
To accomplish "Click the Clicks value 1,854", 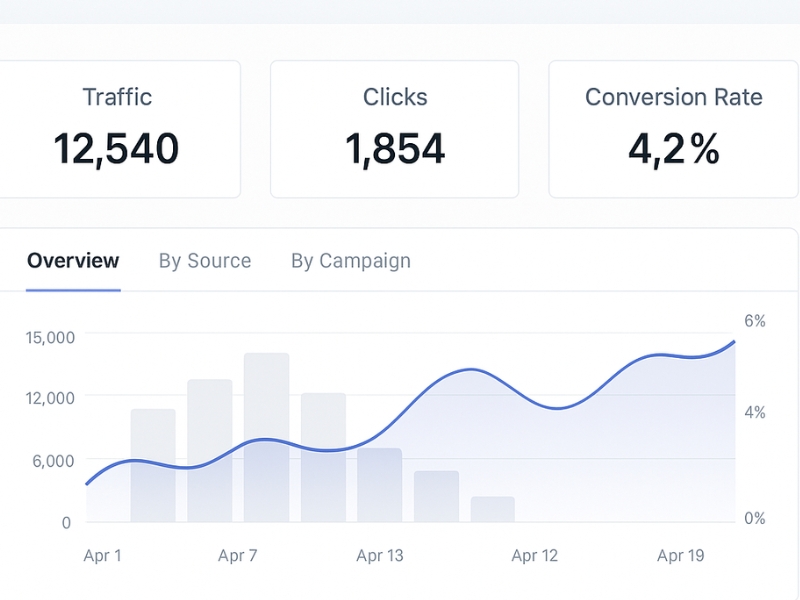I will 395,146.
